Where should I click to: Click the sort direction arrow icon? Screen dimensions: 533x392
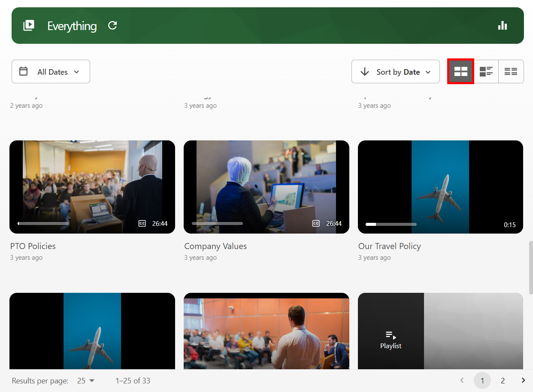point(365,72)
